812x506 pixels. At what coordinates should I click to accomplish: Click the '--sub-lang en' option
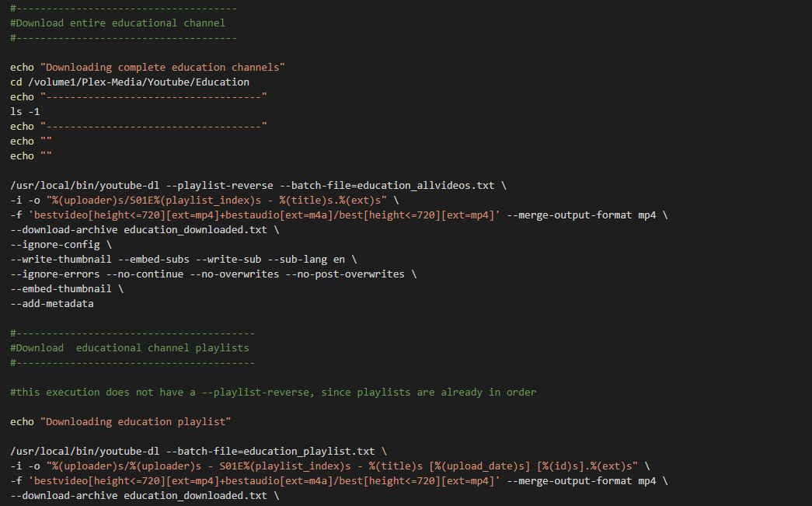pos(311,259)
